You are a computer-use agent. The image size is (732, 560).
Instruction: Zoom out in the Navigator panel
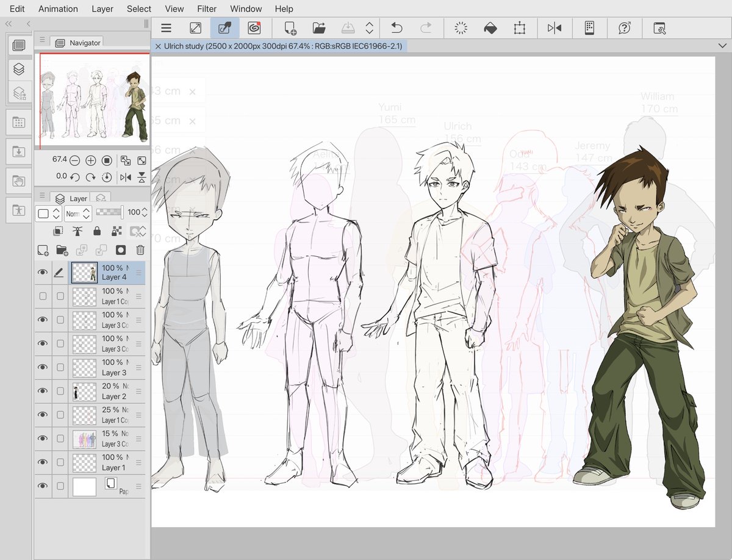coord(74,160)
